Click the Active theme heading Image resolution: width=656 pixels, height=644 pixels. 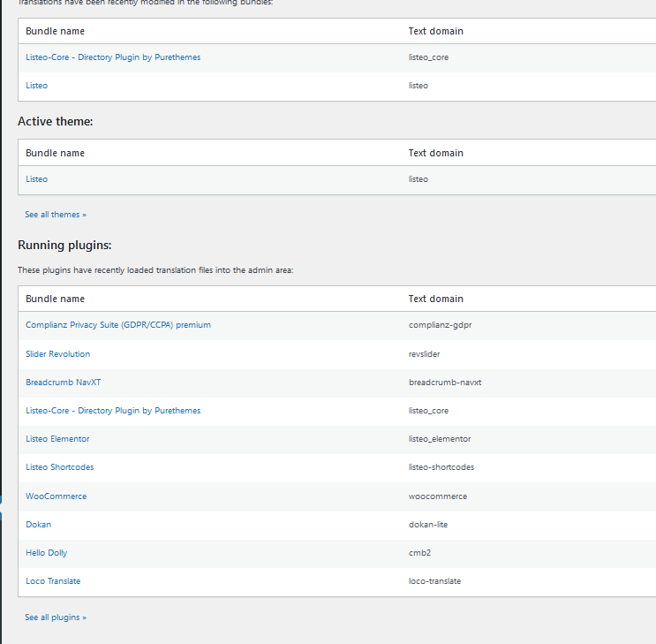56,121
